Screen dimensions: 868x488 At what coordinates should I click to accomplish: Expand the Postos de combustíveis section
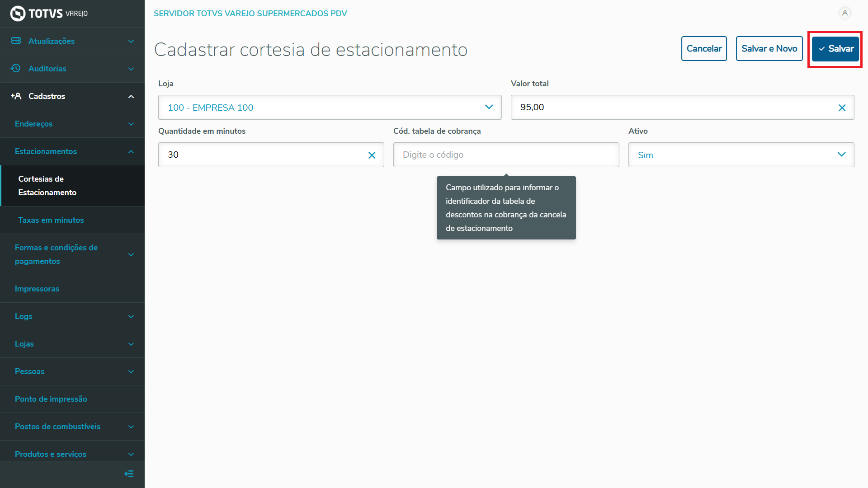[131, 427]
